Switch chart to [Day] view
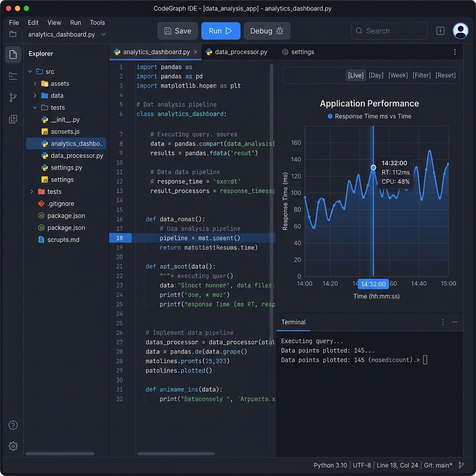Viewport: 476px width, 476px height. point(376,75)
